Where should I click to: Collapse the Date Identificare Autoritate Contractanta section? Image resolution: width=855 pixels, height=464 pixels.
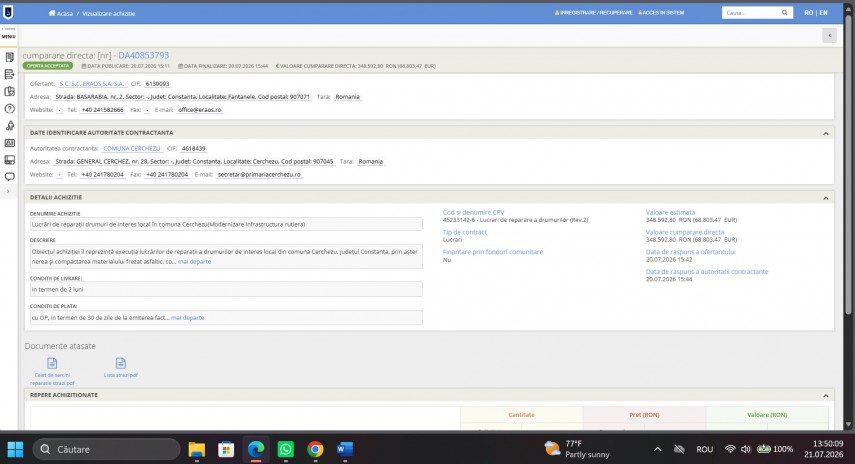tap(826, 134)
